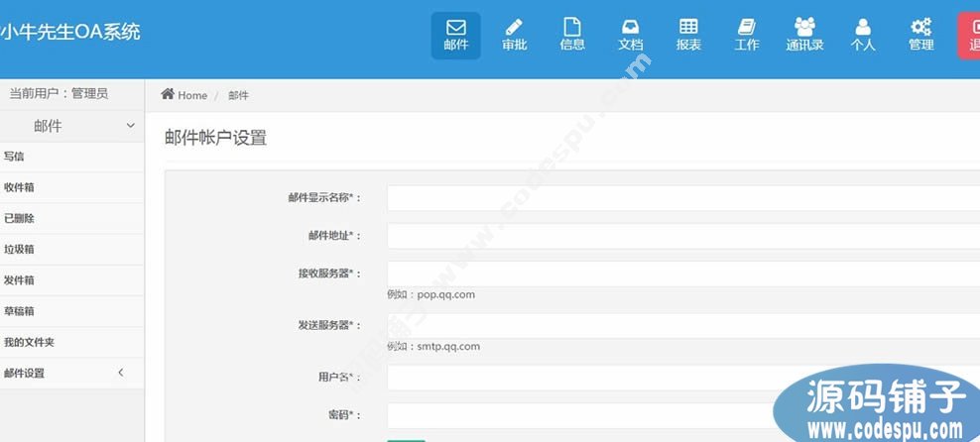Open the 审批 approval module
The image size is (980, 442).
pyautogui.click(x=514, y=36)
